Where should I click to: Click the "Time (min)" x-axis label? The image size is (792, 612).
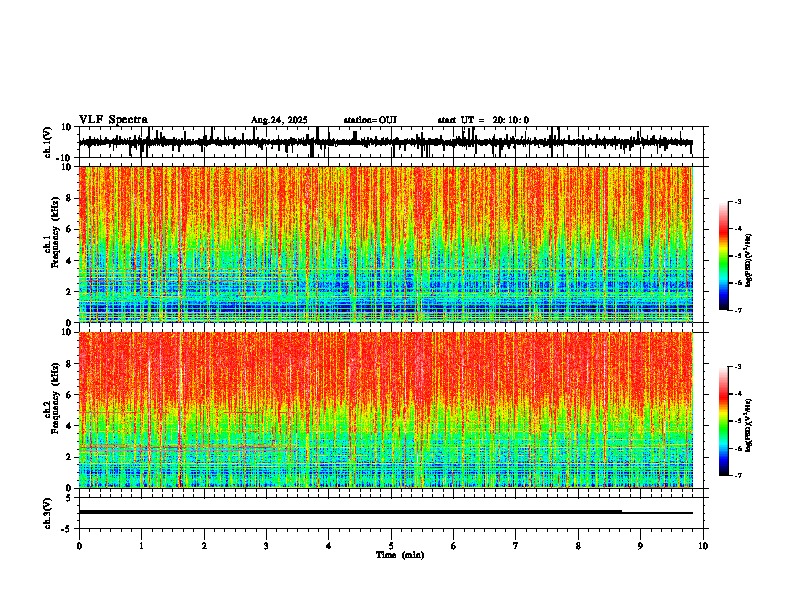[400, 555]
